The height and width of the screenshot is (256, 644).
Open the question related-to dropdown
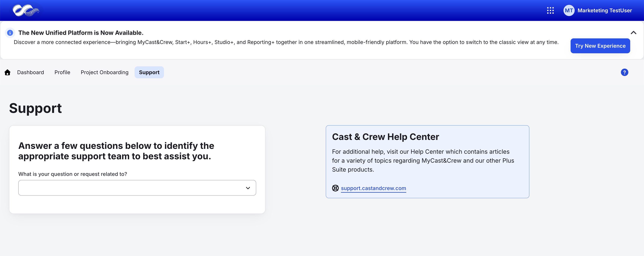pos(137,188)
